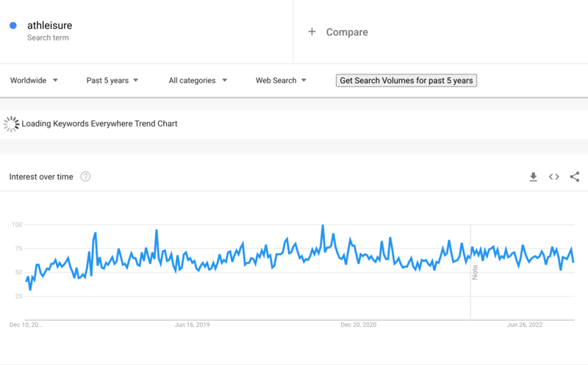
Task: Open the Interest over time help tooltip
Action: pyautogui.click(x=85, y=177)
